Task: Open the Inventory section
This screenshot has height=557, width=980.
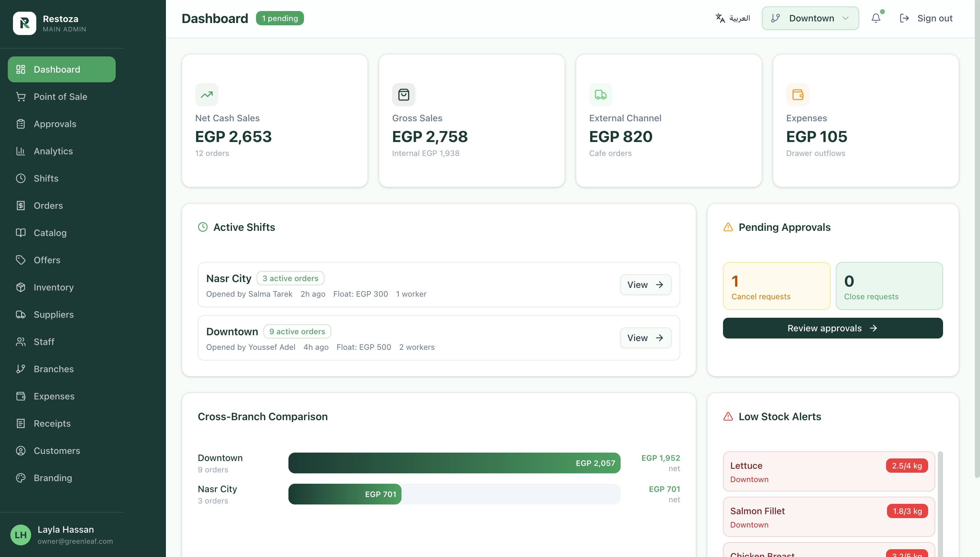Action: [x=62, y=287]
